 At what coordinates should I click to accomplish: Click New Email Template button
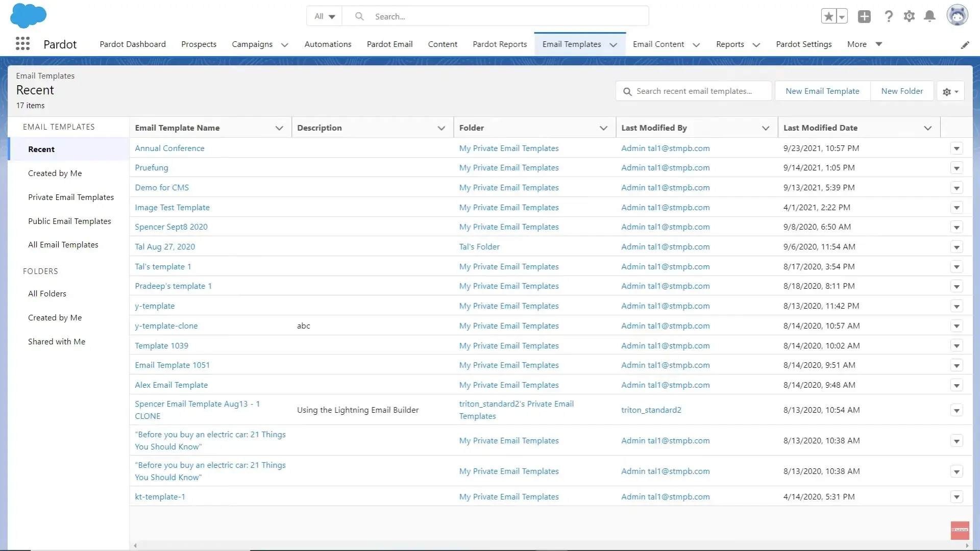click(822, 91)
